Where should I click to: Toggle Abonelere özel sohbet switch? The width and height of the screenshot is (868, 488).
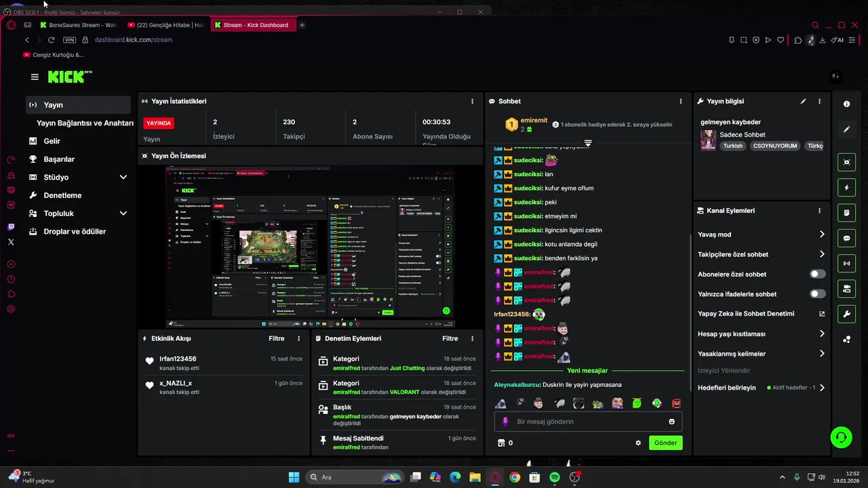818,274
